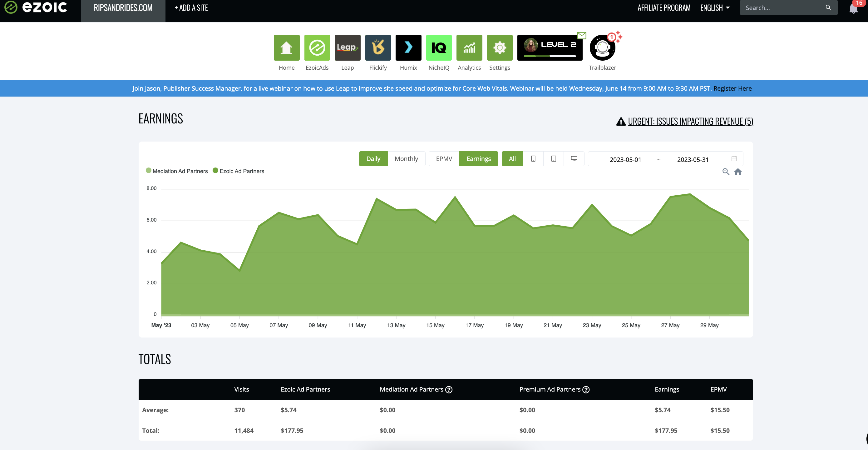Click the Level 2 progress bar
Screen dimensions: 868x450
pos(550,56)
